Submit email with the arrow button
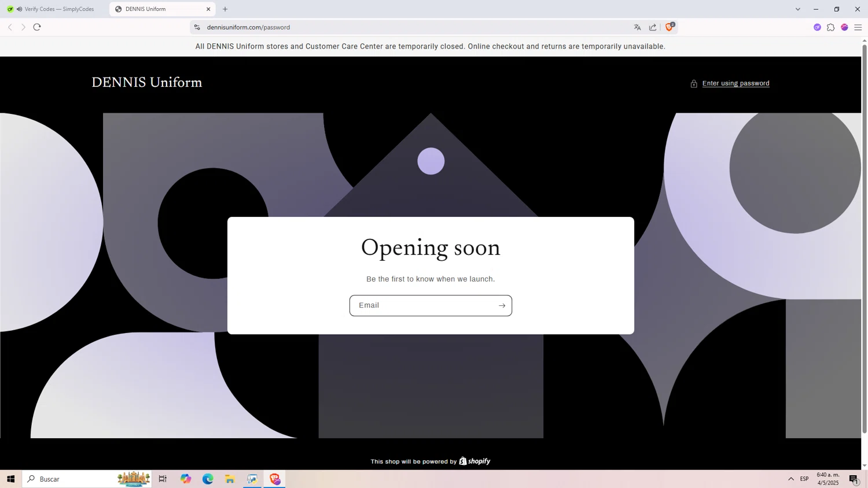The width and height of the screenshot is (868, 488). click(x=502, y=306)
